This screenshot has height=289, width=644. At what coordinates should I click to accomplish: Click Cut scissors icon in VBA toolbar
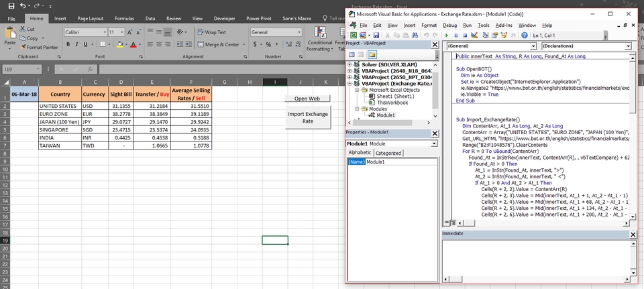[387, 36]
